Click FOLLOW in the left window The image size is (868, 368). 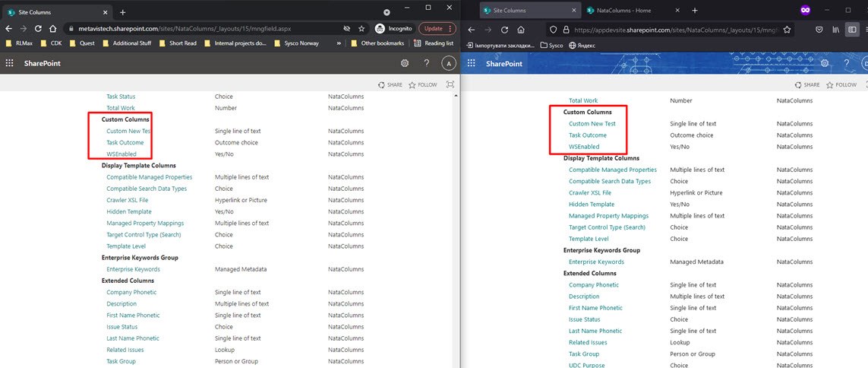tap(423, 85)
